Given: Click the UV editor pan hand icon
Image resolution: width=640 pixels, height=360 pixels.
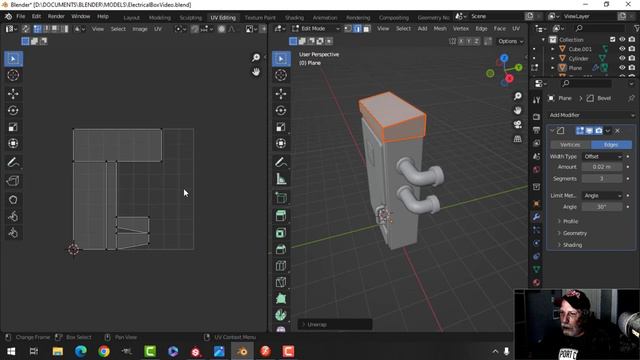Looking at the screenshot, I should point(256,72).
